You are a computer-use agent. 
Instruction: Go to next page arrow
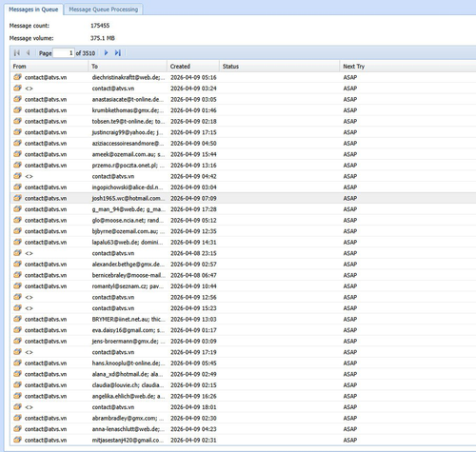(x=107, y=53)
